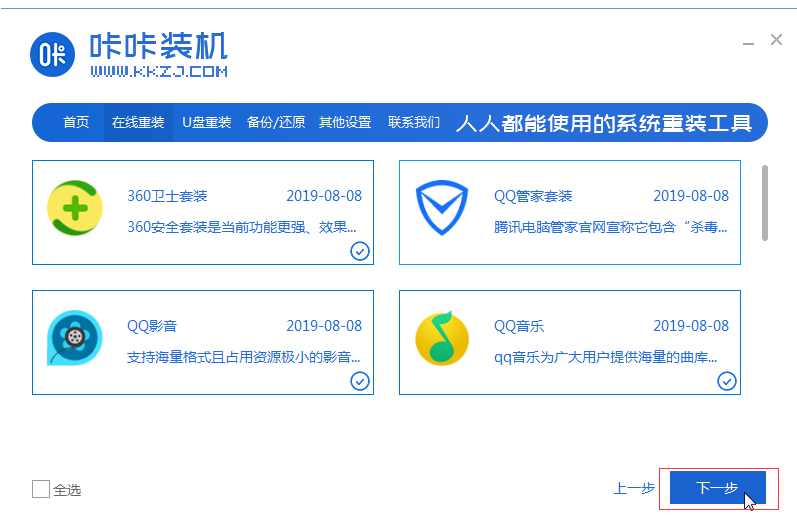797x525 pixels.
Task: Go to the 备份/还原 tab
Action: pos(276,122)
